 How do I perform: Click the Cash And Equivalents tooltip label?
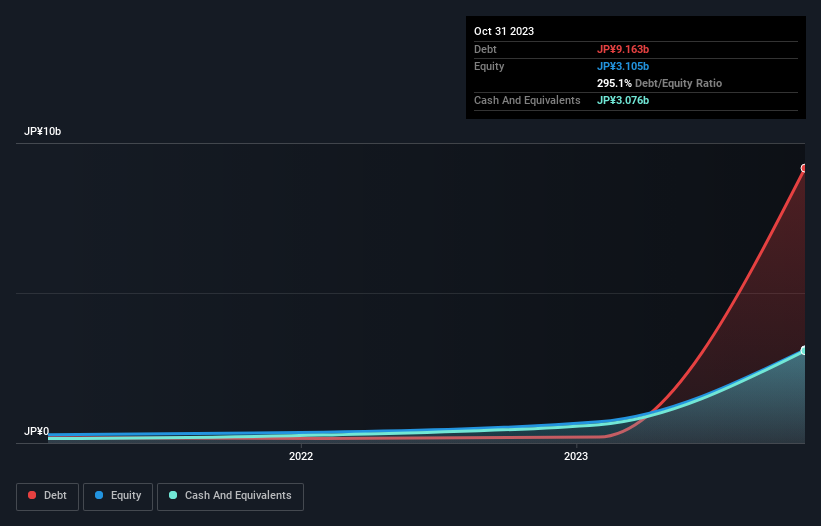[x=527, y=100]
